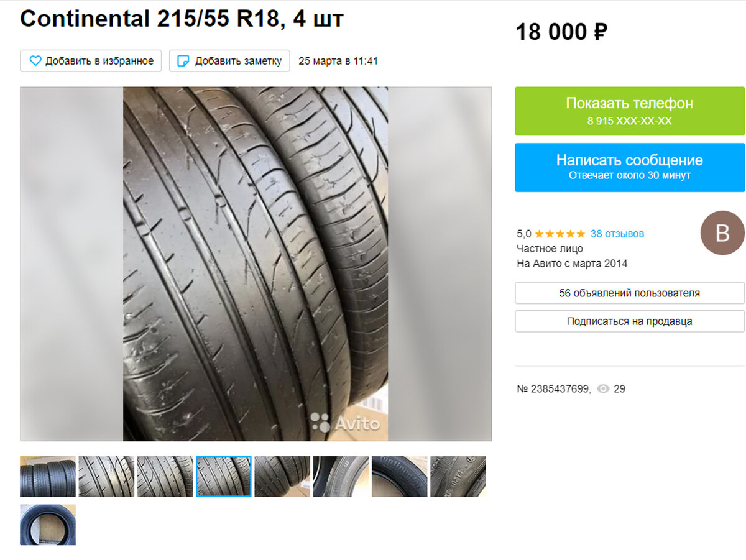Select the third tire tread thumbnail
Screen dimensions: 746x560
click(x=165, y=477)
